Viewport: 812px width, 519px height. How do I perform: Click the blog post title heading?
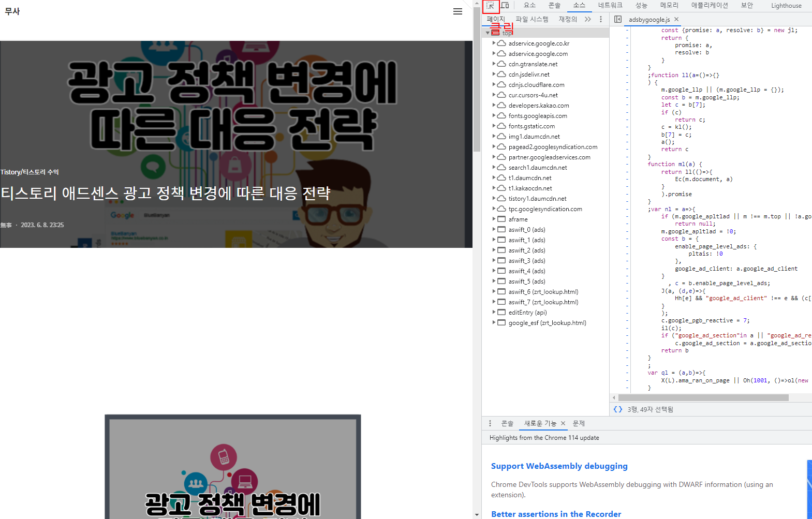(166, 194)
